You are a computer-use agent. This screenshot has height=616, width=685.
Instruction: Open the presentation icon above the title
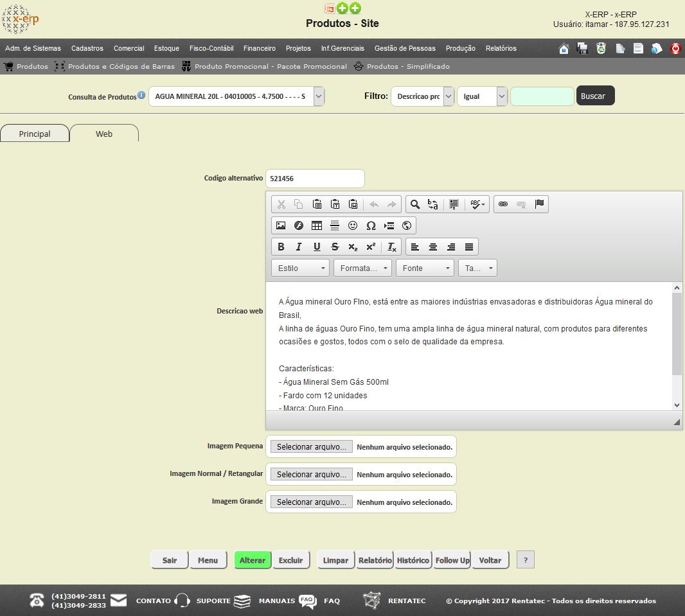pyautogui.click(x=330, y=8)
